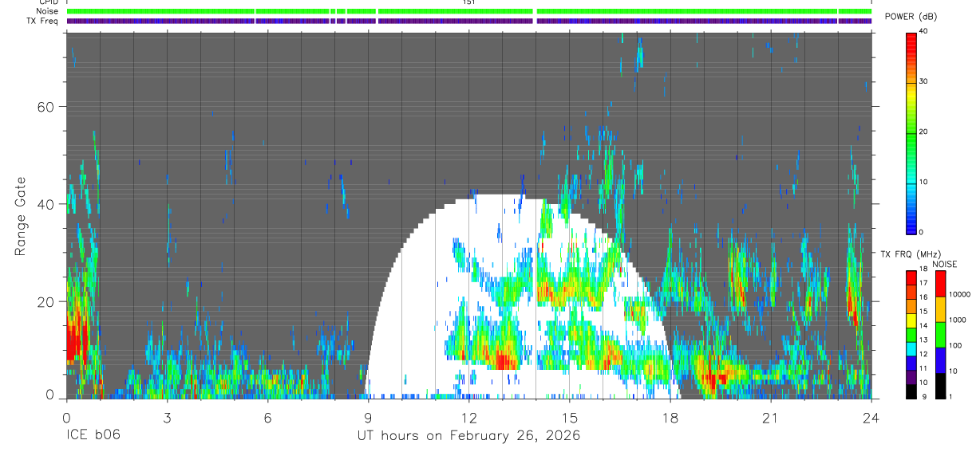The height and width of the screenshot is (452, 980).
Task: Click the cyan segment of the TX FRQ scale
Action: coord(911,349)
